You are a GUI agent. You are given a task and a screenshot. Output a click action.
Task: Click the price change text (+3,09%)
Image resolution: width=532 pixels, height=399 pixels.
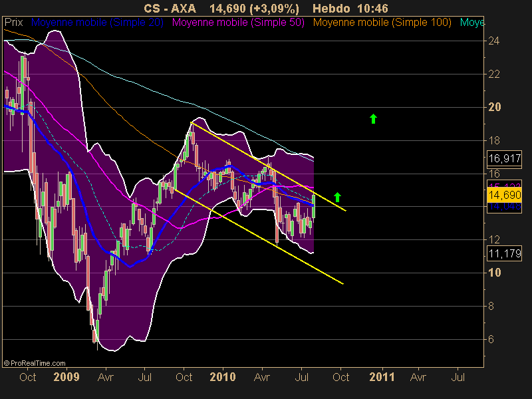(x=274, y=9)
